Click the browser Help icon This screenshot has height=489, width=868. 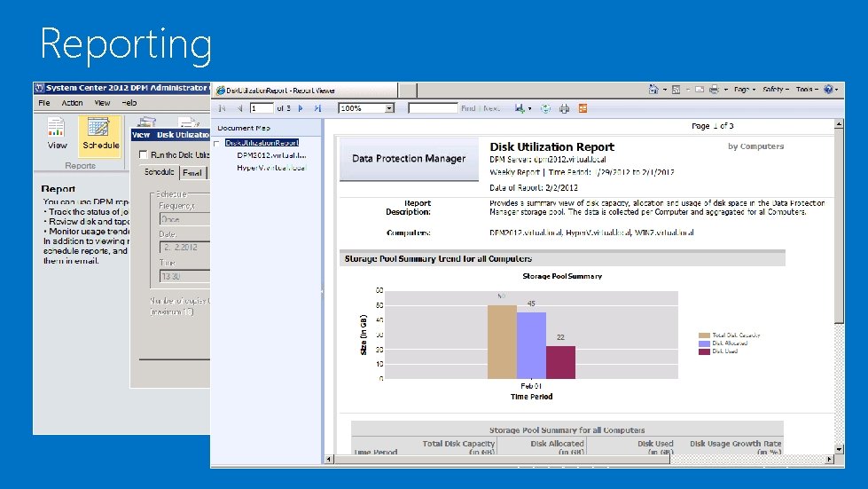pyautogui.click(x=829, y=89)
